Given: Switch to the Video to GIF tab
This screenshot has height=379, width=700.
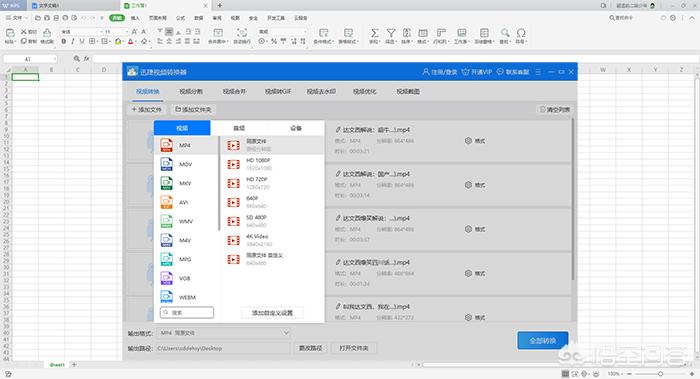Looking at the screenshot, I should pos(278,91).
